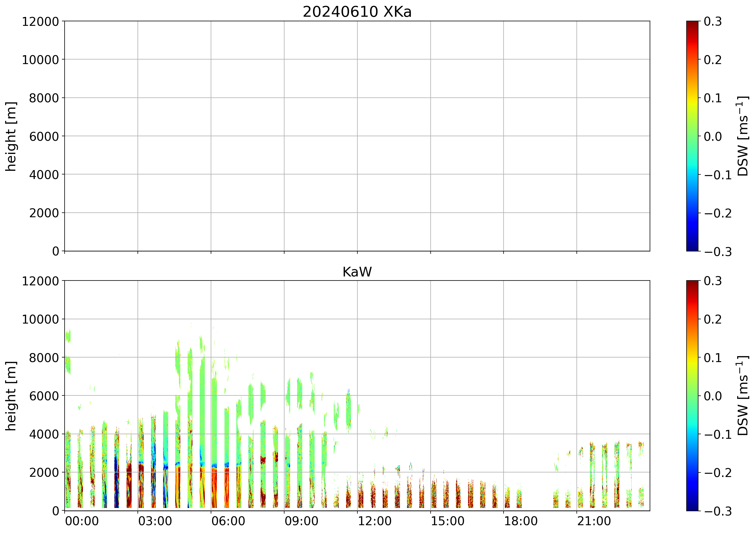Viewport: 756px width, 533px height.
Task: Click the '06:00' time axis label
Action: point(228,521)
